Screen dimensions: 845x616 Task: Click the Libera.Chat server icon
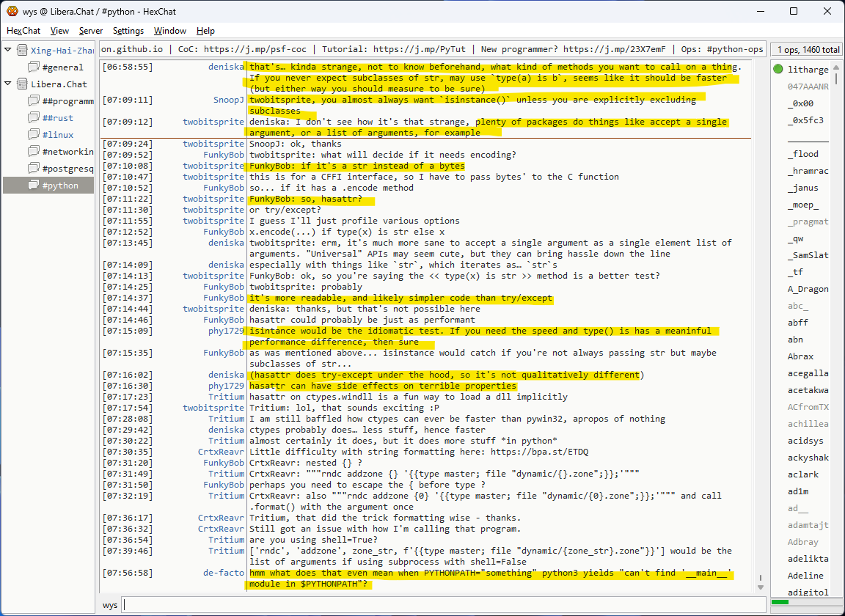tap(22, 84)
